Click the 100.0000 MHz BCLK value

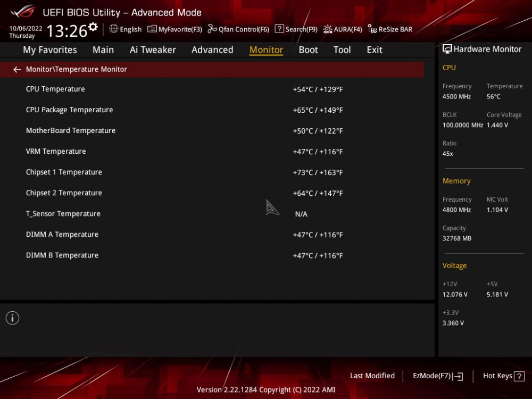pyautogui.click(x=463, y=125)
